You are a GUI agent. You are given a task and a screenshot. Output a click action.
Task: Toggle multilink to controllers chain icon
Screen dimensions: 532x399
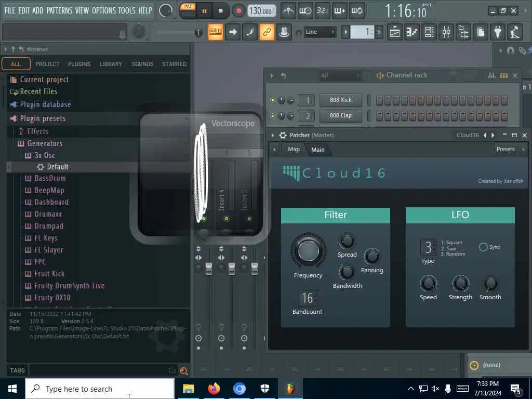pos(267,32)
